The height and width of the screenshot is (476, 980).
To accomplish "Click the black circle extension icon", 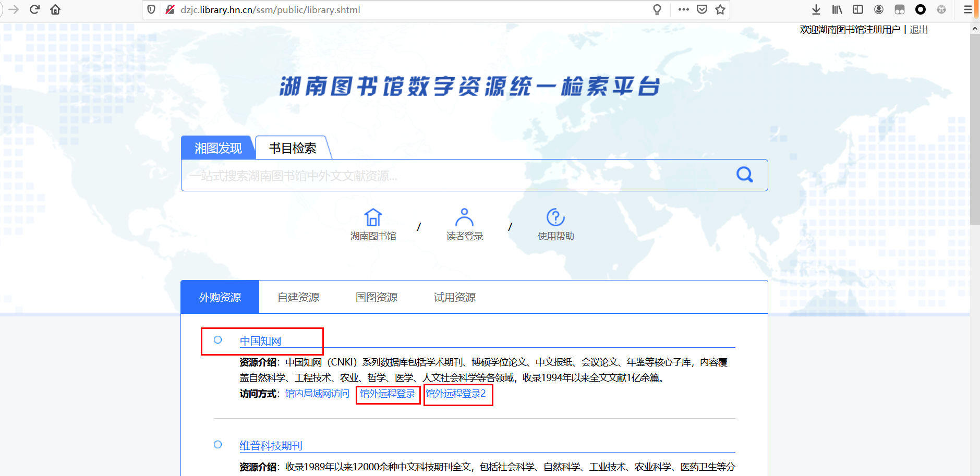I will [921, 9].
